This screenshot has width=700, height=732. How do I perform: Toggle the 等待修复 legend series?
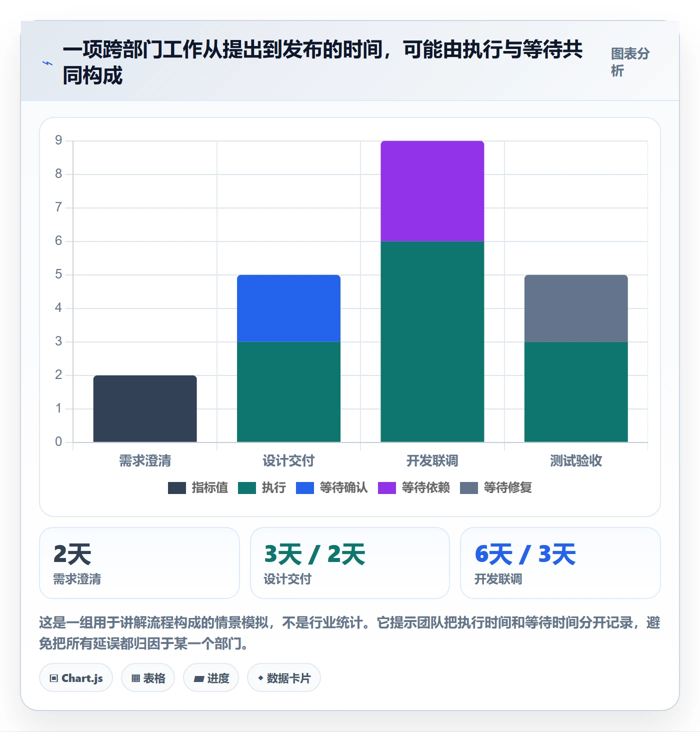tap(496, 487)
